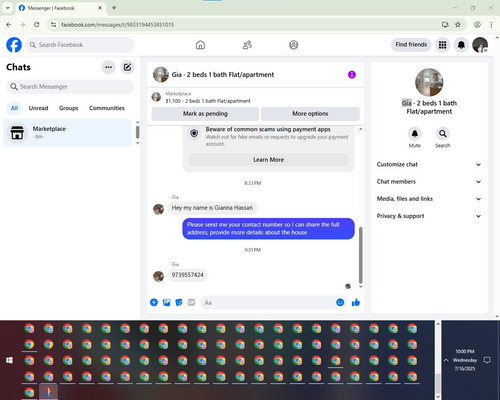Open the Chrome tab search dropdown

[8, 8]
